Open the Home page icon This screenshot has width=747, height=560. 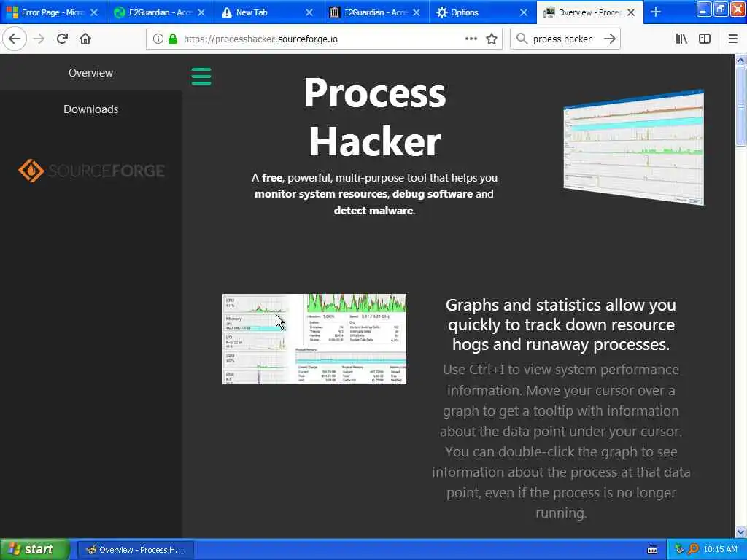pyautogui.click(x=85, y=39)
